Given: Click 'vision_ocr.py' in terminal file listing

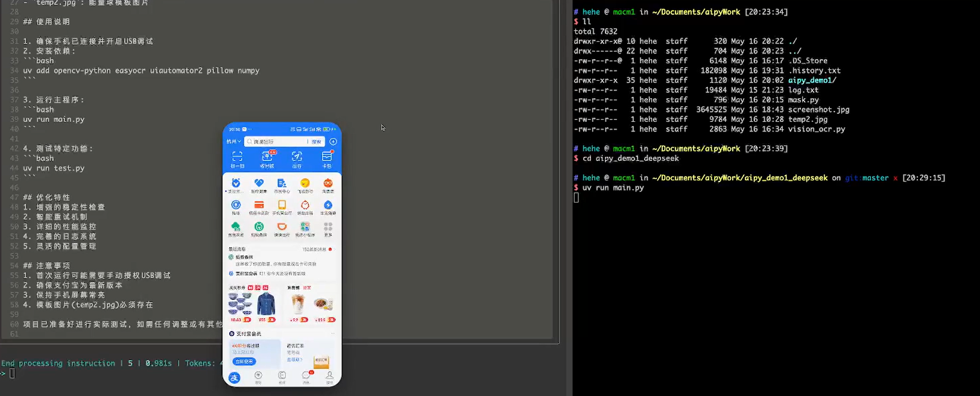Looking at the screenshot, I should tap(817, 129).
